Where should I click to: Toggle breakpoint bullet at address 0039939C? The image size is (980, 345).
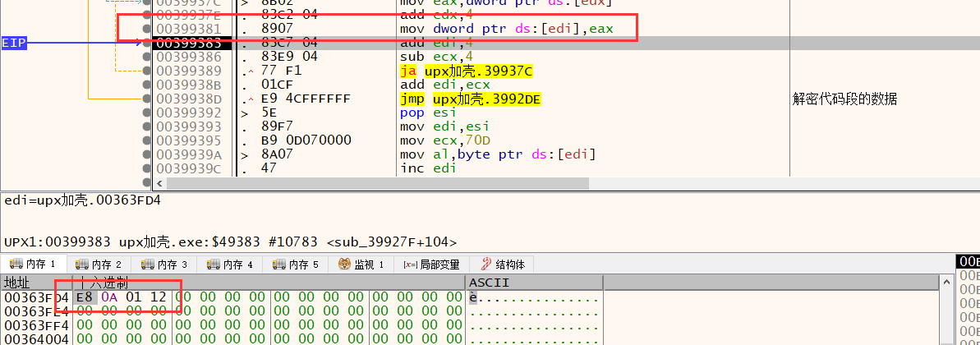pyautogui.click(x=147, y=168)
